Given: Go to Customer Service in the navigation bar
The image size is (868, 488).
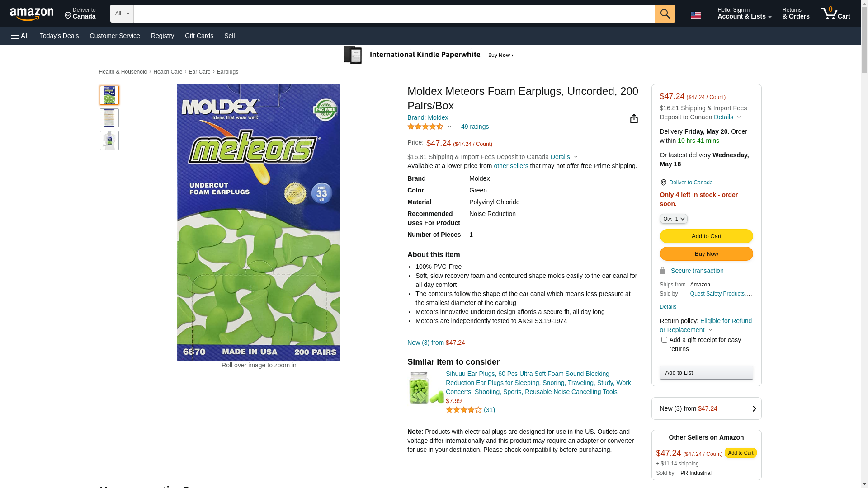Looking at the screenshot, I should point(115,36).
